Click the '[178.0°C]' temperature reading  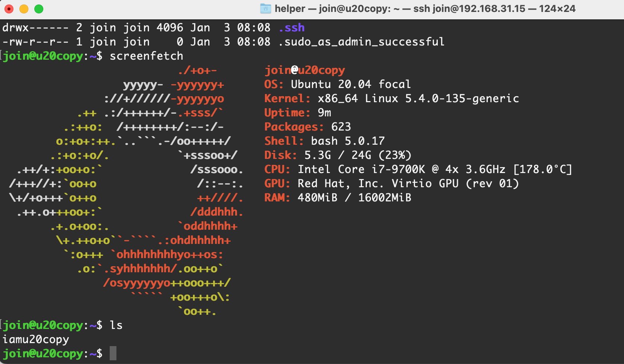click(543, 169)
